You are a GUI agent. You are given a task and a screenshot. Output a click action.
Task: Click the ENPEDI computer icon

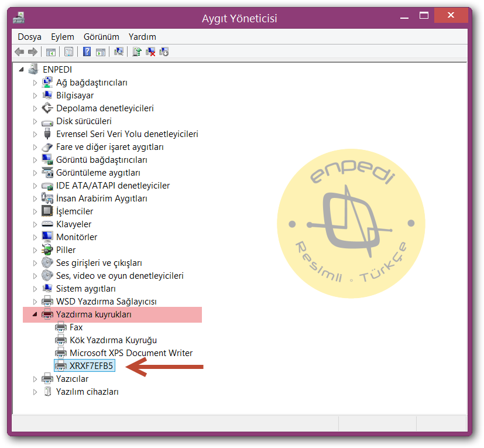33,70
